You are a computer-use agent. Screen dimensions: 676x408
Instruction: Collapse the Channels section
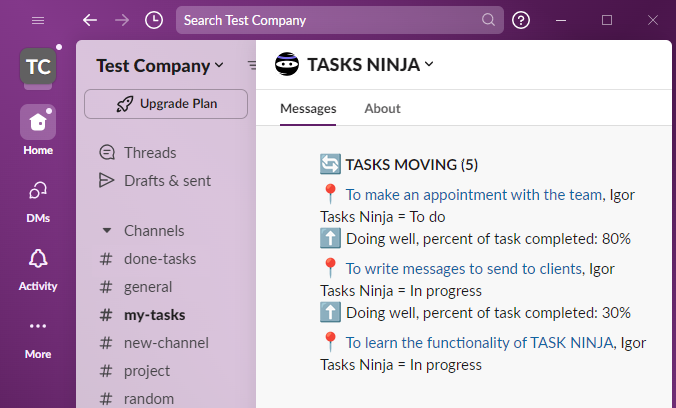coord(107,230)
